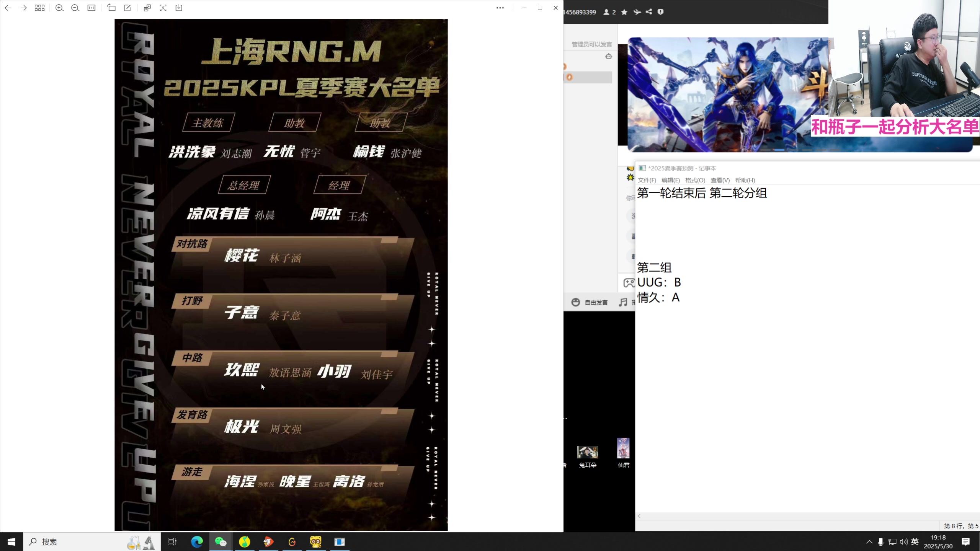980x551 pixels.
Task: Click the 仙君 user avatar
Action: (623, 448)
